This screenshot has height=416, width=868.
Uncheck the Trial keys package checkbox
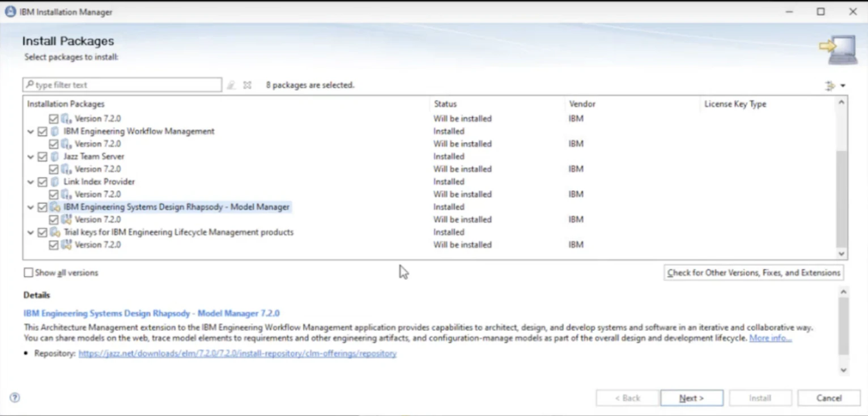point(42,232)
